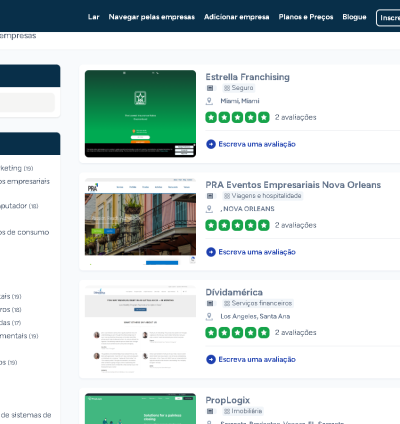The height and width of the screenshot is (424, 400).
Task: Click the star rating of Estrella Franchising
Action: pyautogui.click(x=237, y=117)
